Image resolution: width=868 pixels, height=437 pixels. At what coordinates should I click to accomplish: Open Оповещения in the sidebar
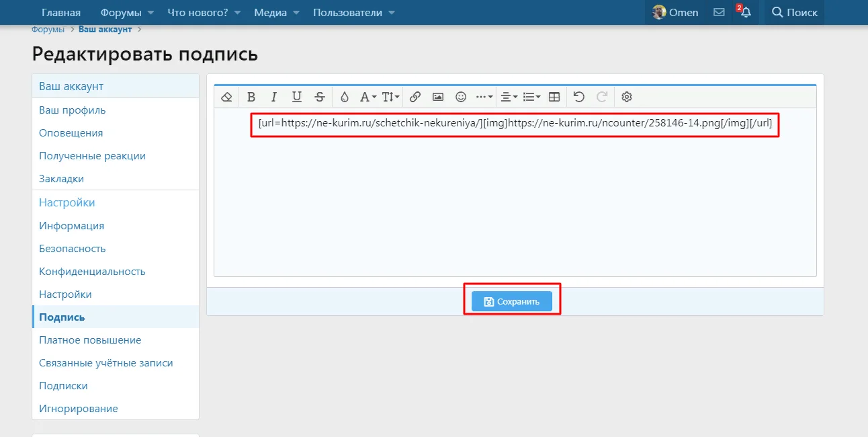[x=116, y=133]
